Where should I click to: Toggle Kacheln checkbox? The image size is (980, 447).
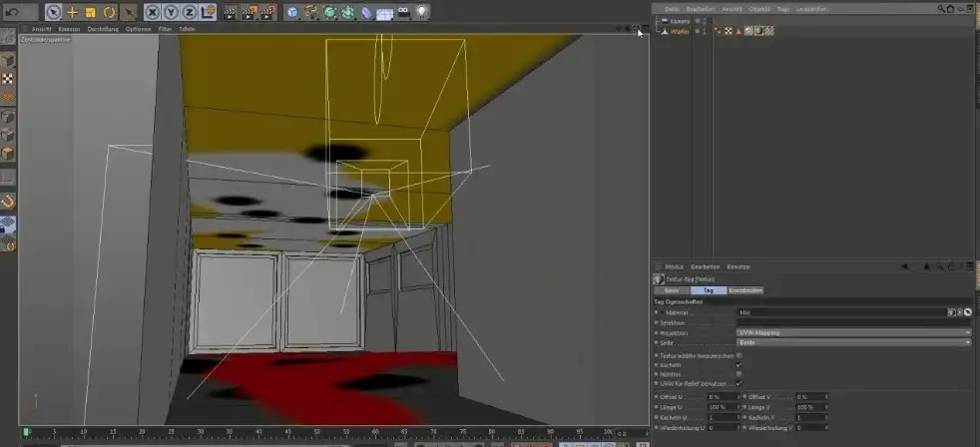[x=738, y=364]
